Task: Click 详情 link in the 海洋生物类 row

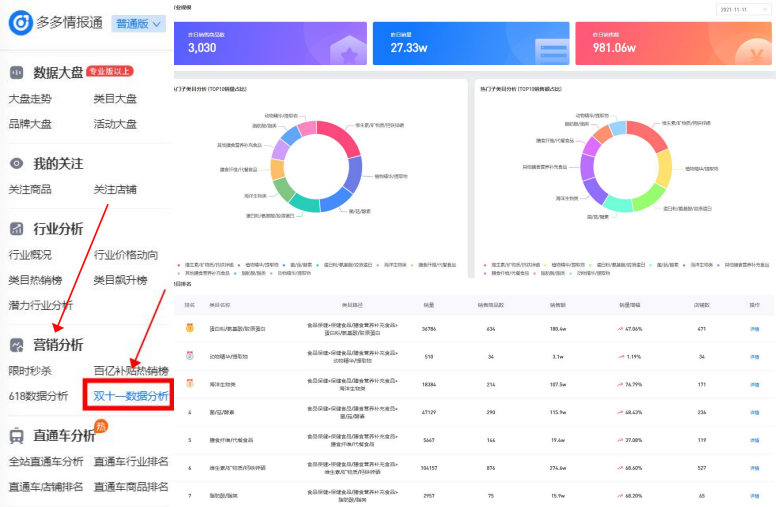Action: coord(754,384)
